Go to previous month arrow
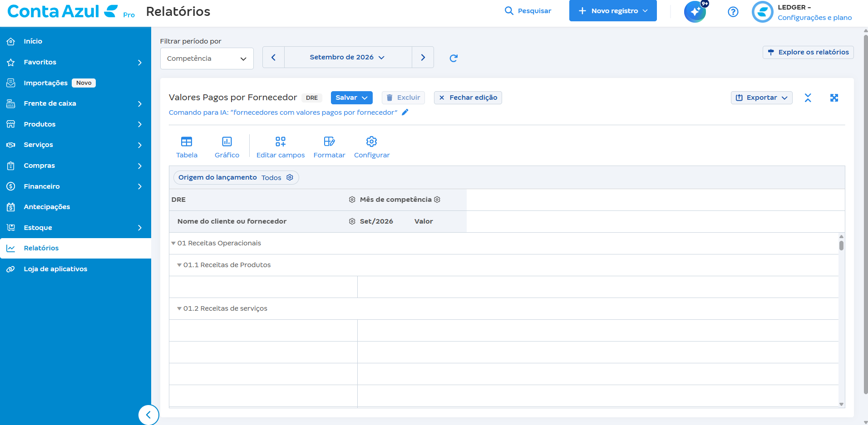Viewport: 868px width, 425px height. pyautogui.click(x=273, y=57)
